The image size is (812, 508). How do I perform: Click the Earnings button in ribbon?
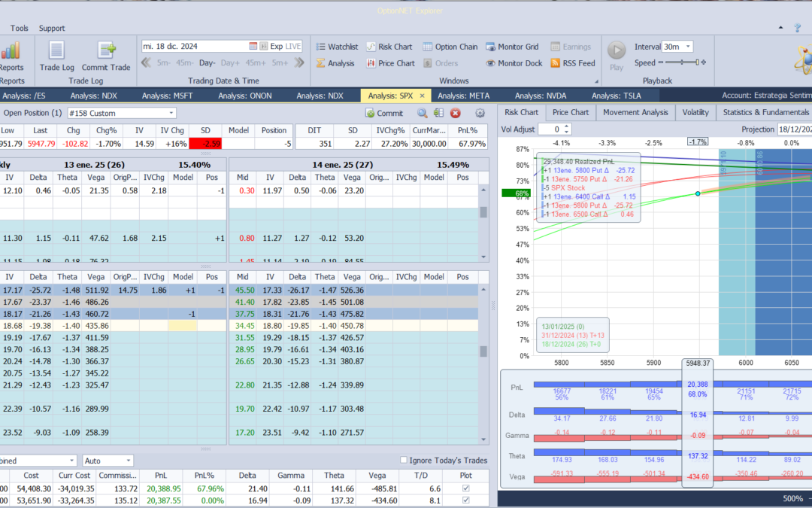coord(570,47)
